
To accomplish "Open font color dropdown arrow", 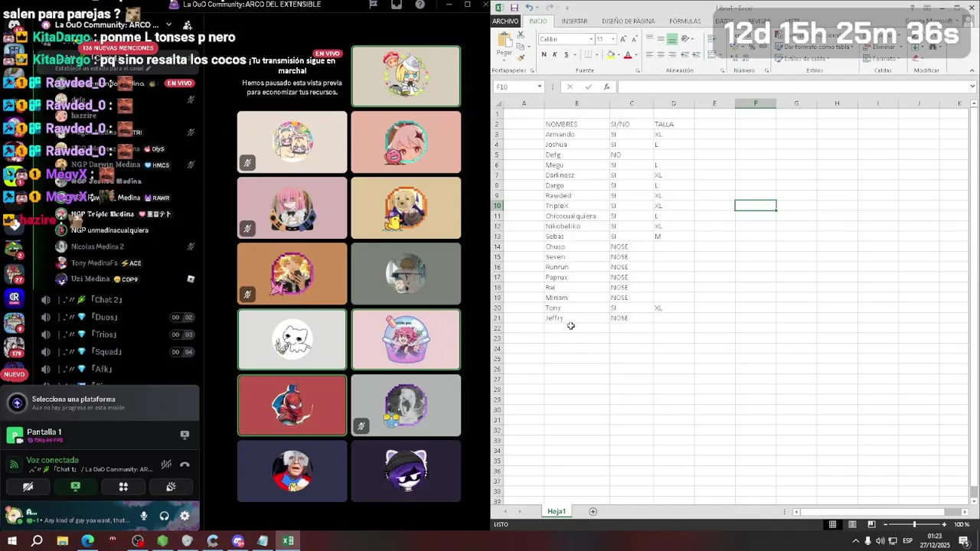I will (x=636, y=54).
